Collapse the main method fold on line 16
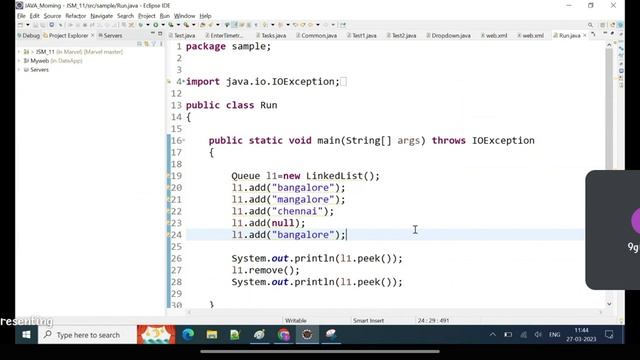 coord(183,140)
